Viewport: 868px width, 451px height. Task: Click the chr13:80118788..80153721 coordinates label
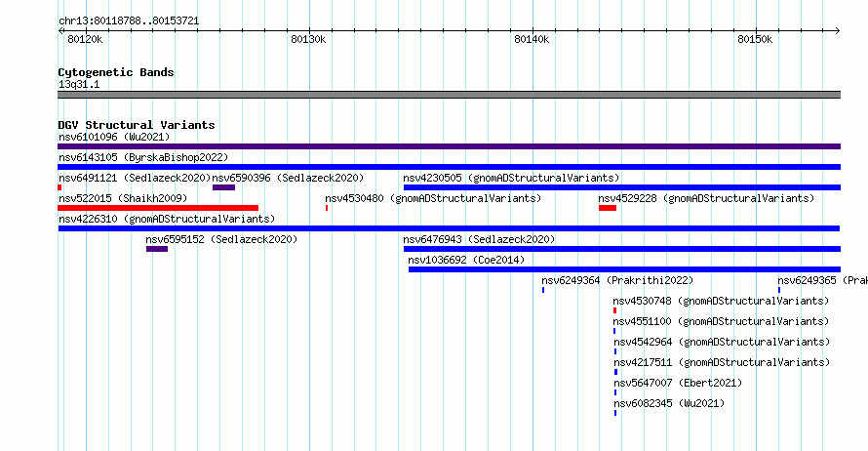[129, 21]
